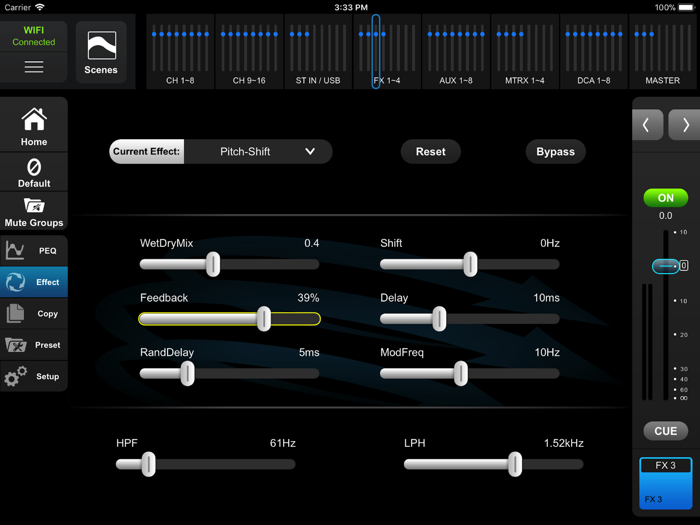Switch to FX 1~4 bank

click(387, 52)
